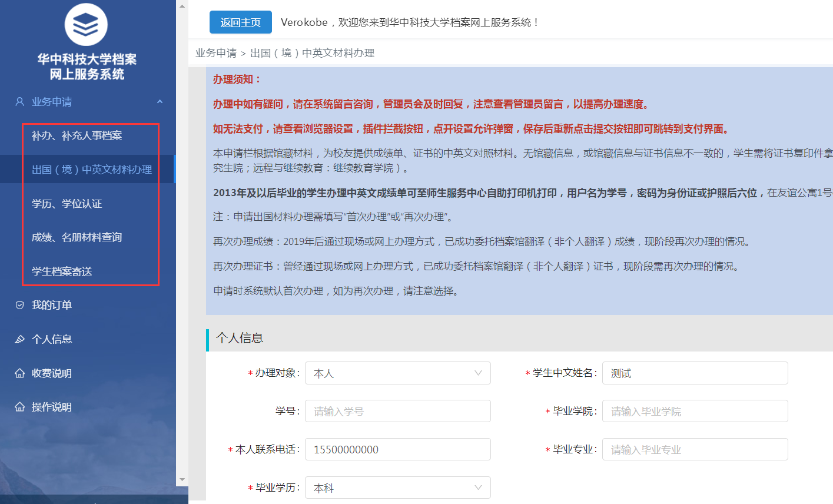
Task: Click the house icon beside 操作说明
Action: [x=19, y=407]
